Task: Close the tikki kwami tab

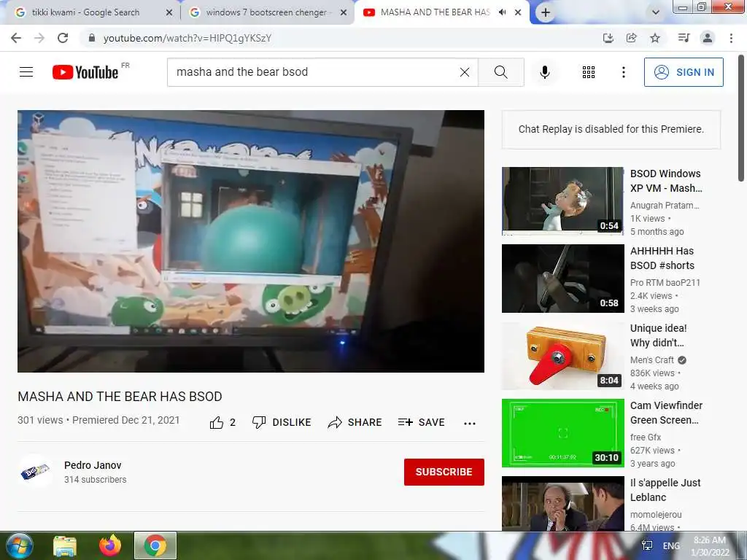Action: coord(169,13)
